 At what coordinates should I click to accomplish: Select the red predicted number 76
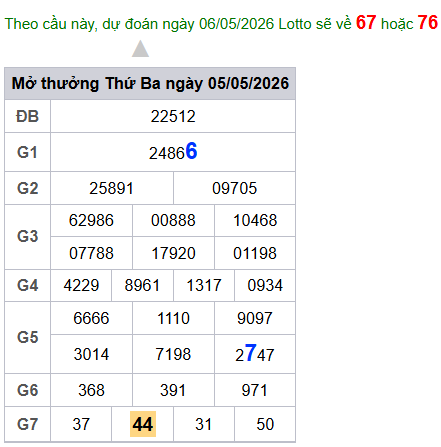tap(427, 22)
